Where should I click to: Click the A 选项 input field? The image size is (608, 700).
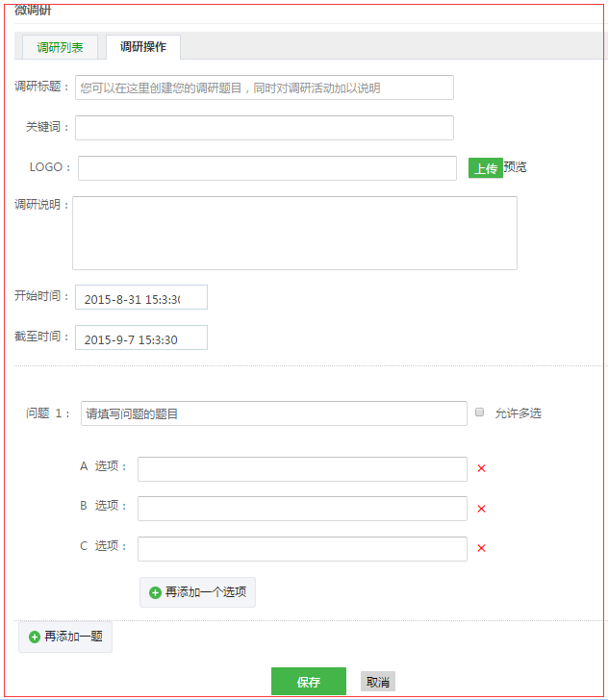302,469
